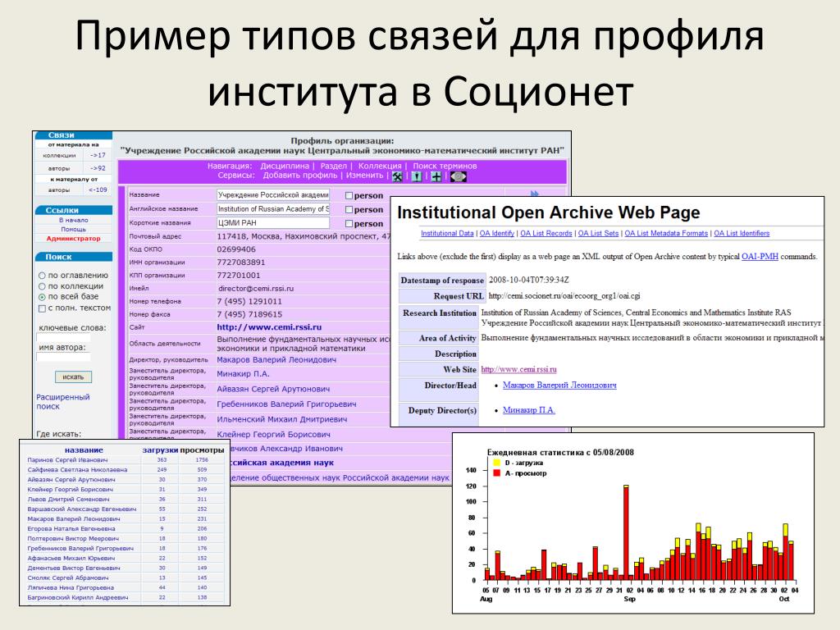Open deputy Гребенников Валерий Григорьевич in profile form

point(286,404)
